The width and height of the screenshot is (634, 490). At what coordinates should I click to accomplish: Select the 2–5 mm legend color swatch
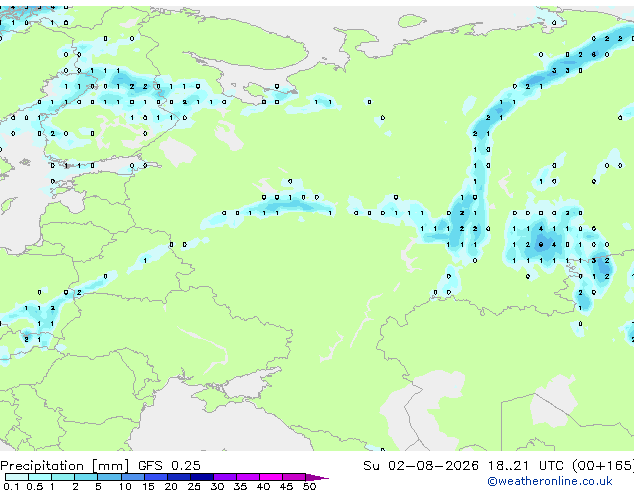click(86, 477)
